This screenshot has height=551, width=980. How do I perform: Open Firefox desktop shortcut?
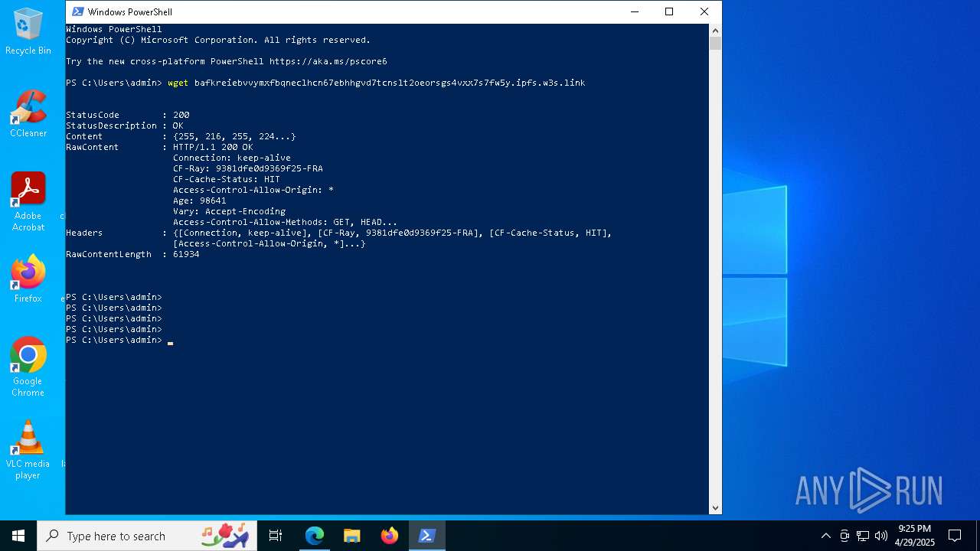[x=28, y=279]
